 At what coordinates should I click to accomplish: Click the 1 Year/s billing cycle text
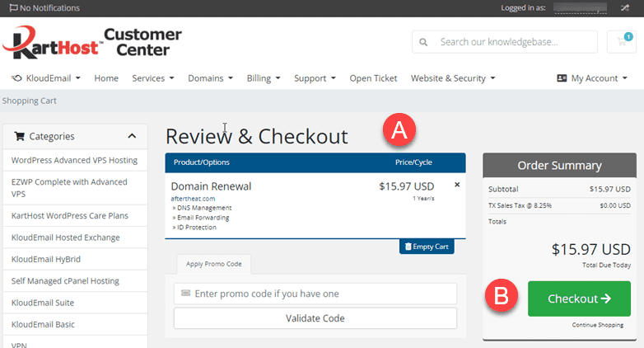coord(423,198)
